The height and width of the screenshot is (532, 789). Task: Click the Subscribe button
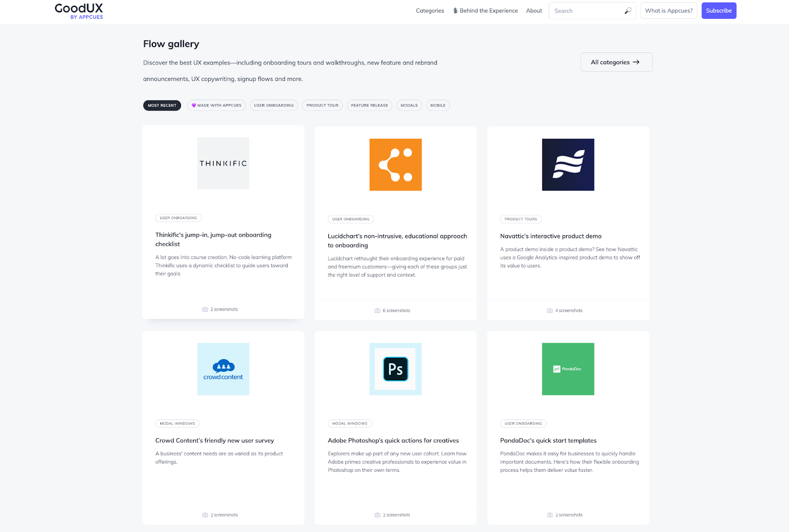click(x=719, y=11)
